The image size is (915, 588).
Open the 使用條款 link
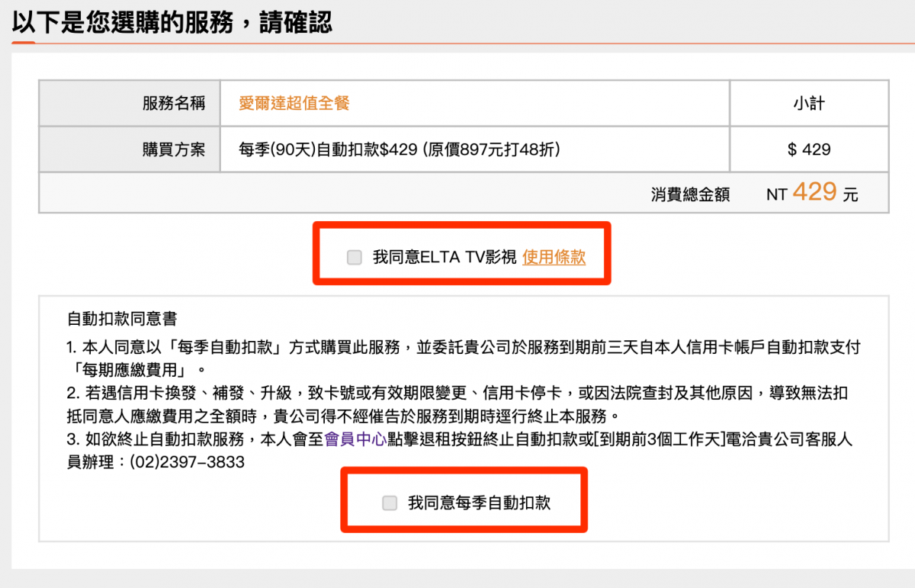554,258
